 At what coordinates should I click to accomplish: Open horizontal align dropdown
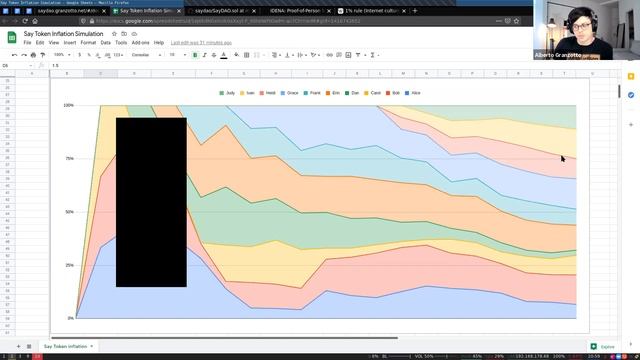pos(276,55)
